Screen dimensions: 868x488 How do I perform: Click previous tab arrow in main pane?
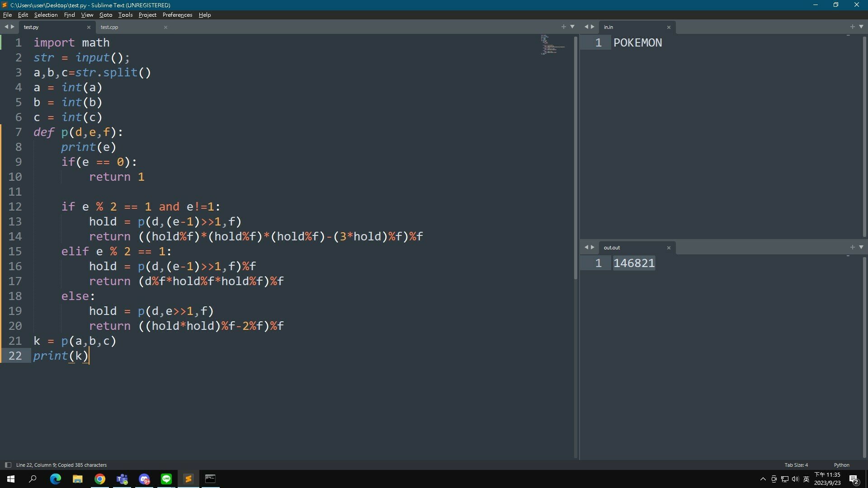[6, 27]
